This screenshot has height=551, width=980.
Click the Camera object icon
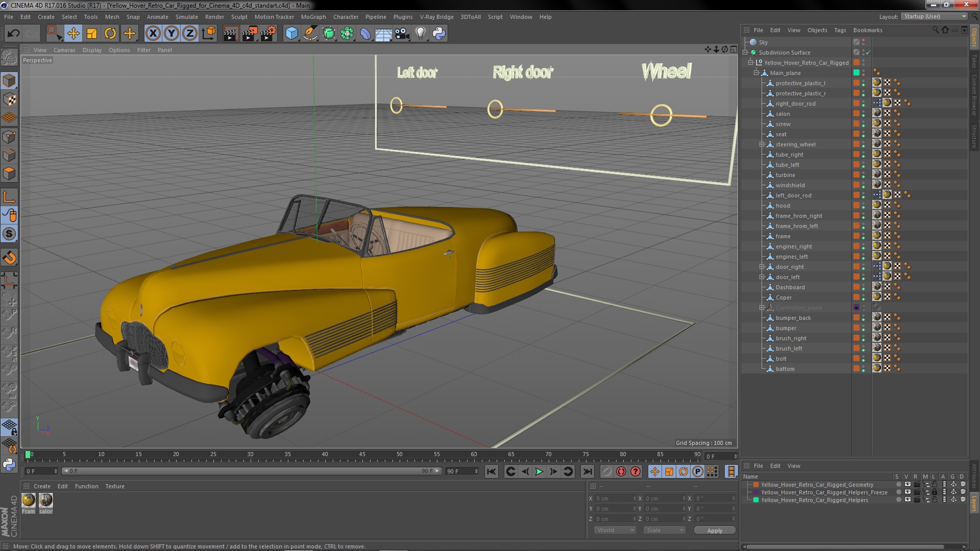coord(402,34)
